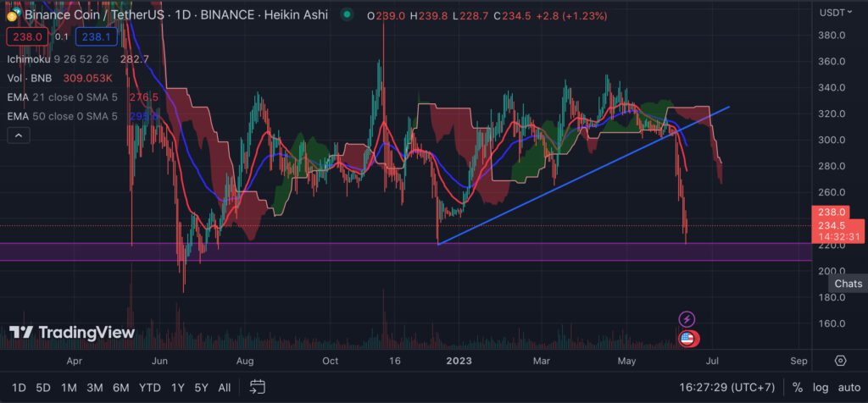Select the 3M time range
The width and height of the screenshot is (868, 403).
[x=94, y=388]
